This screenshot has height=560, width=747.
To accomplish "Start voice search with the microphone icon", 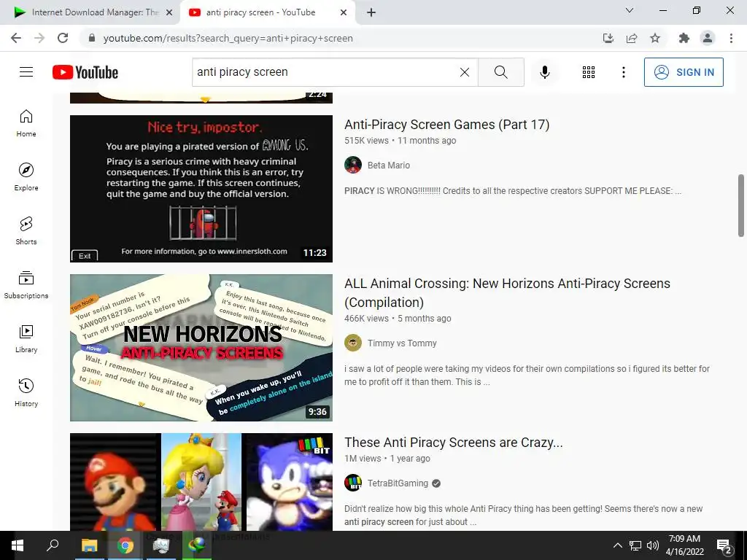I will click(544, 72).
